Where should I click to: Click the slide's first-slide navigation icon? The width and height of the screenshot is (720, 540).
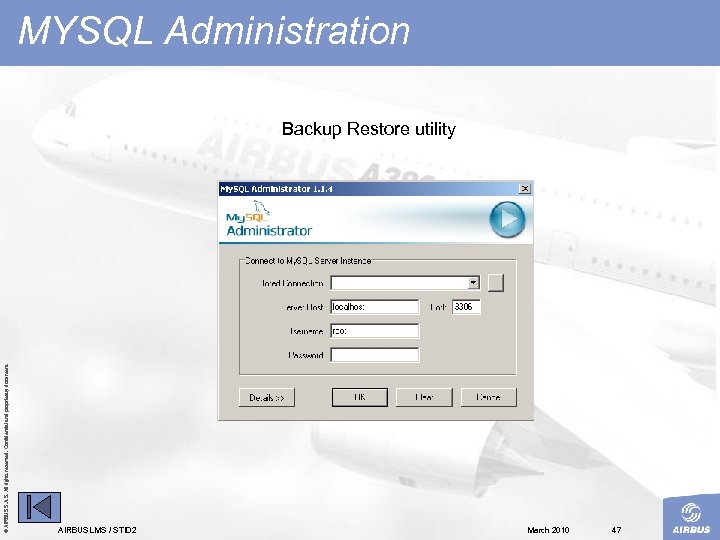(39, 507)
